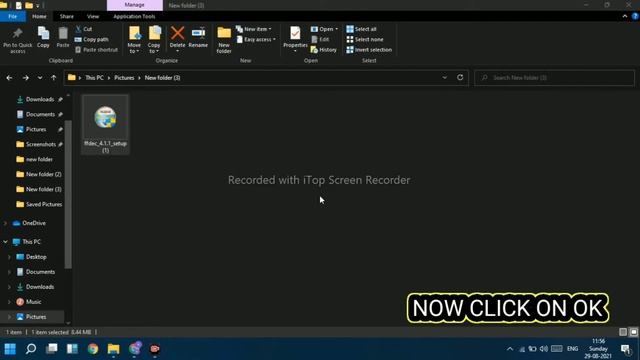Click Pictures in address bar

point(124,78)
